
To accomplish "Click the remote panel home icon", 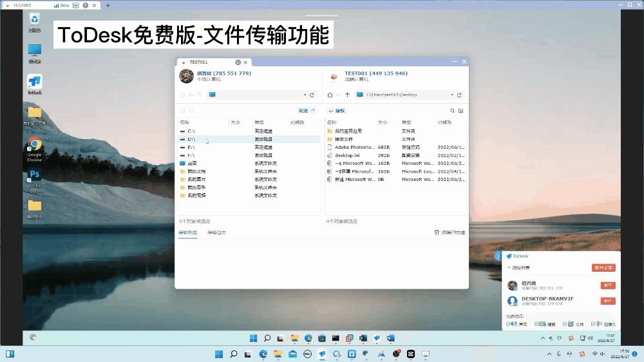I will coord(330,95).
